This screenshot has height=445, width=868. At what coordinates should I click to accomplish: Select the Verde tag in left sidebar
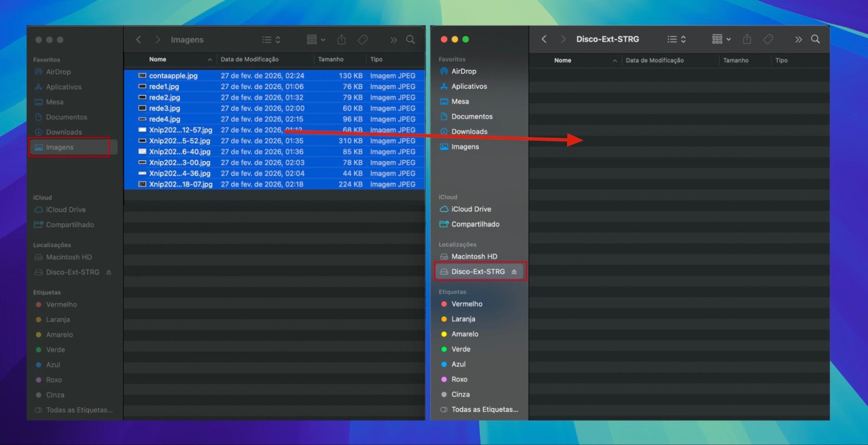[x=56, y=349]
